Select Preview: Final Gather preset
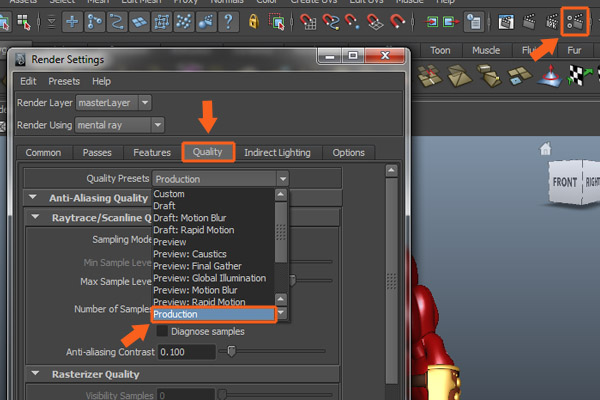Screen dimensions: 600x400 click(x=213, y=266)
